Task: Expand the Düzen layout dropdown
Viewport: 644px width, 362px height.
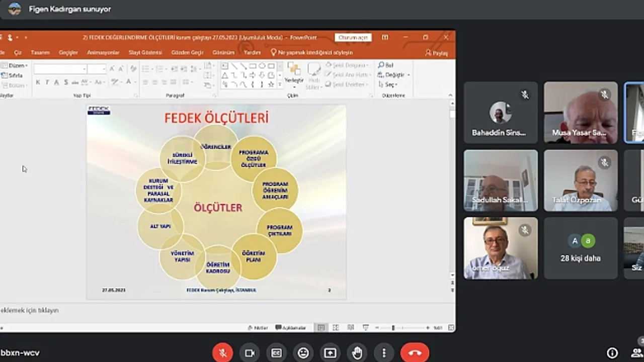Action: pos(18,66)
